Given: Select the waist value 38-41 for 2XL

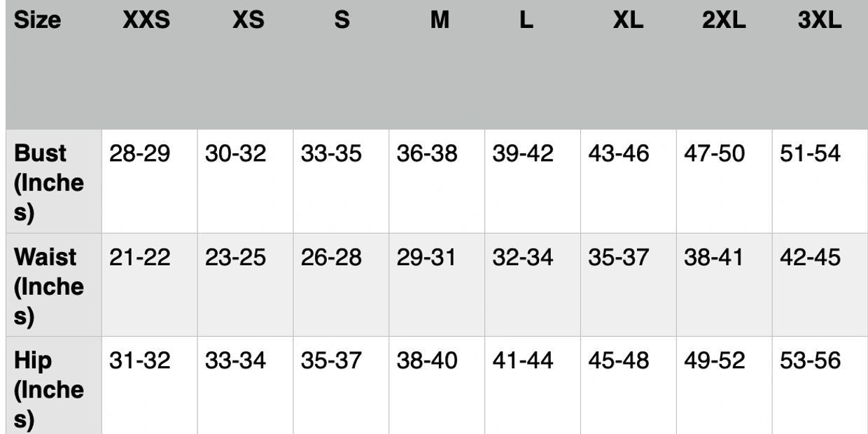Looking at the screenshot, I should click(x=714, y=258).
